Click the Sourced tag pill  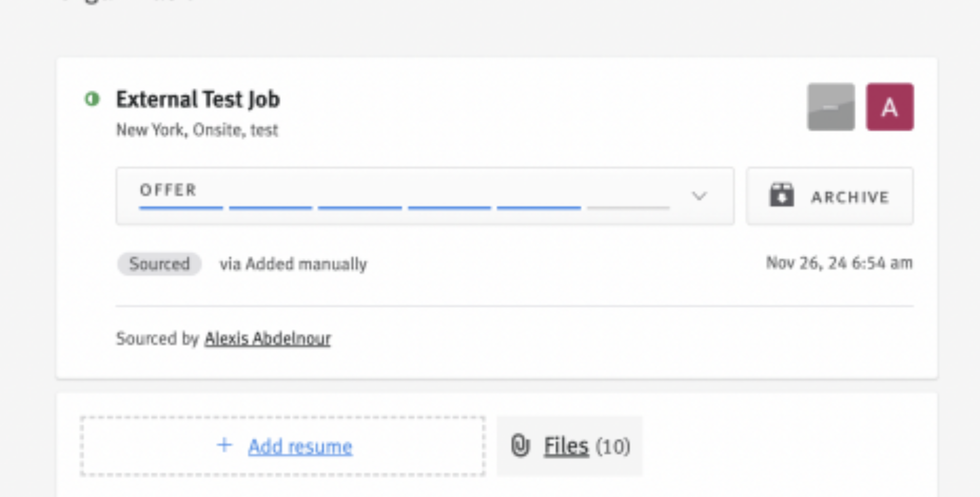[x=159, y=264]
